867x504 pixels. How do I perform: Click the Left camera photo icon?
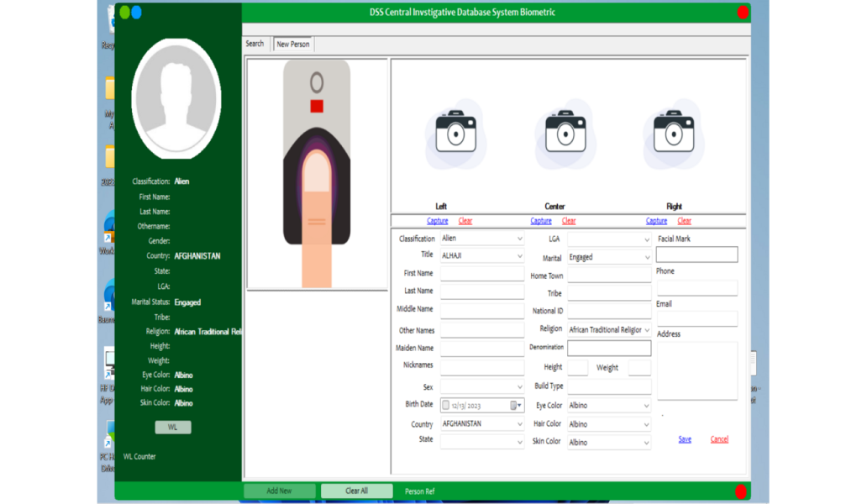[455, 132]
